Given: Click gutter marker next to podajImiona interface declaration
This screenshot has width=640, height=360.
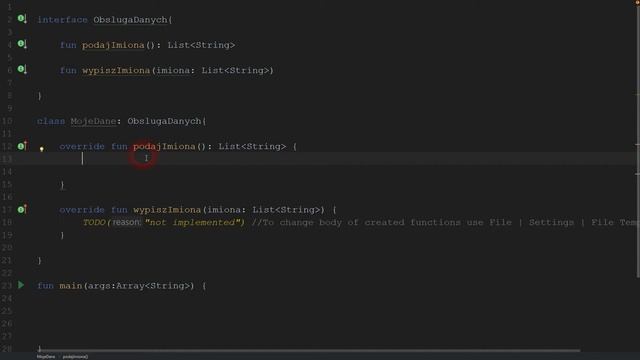Looking at the screenshot, I should (x=22, y=44).
